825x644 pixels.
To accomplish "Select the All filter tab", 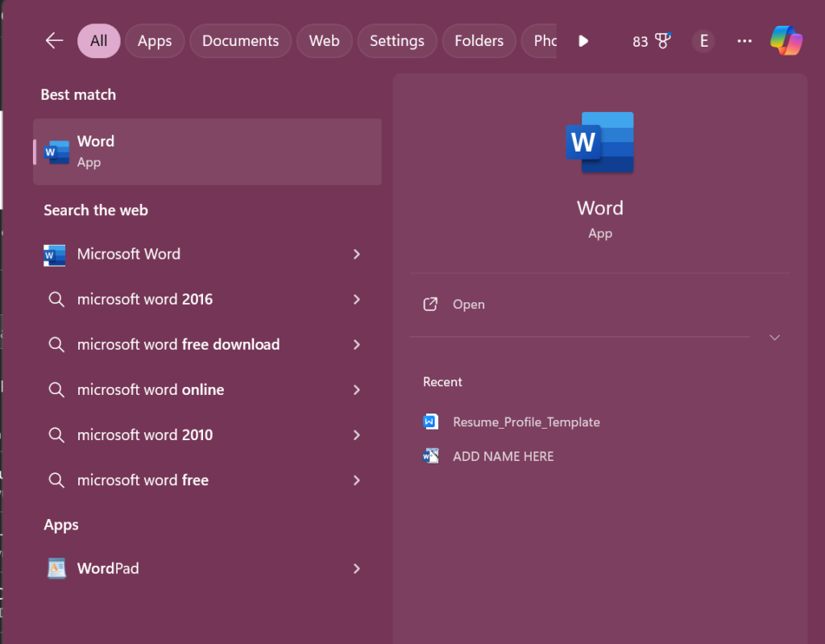I will (99, 40).
